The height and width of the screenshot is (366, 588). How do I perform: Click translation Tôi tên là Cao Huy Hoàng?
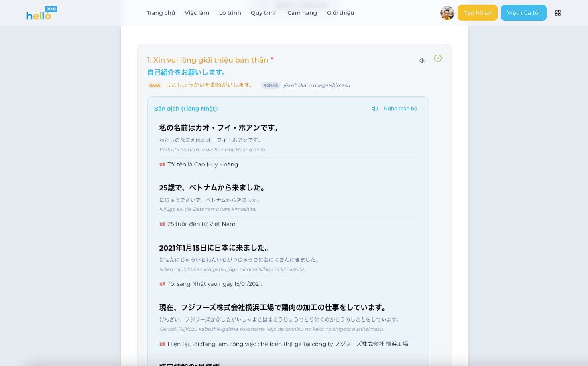point(203,164)
